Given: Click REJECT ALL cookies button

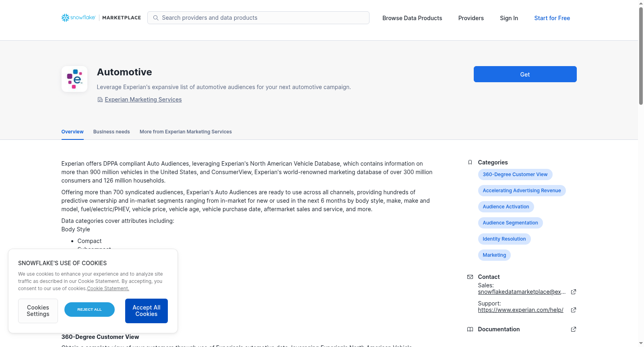Looking at the screenshot, I should tap(89, 310).
